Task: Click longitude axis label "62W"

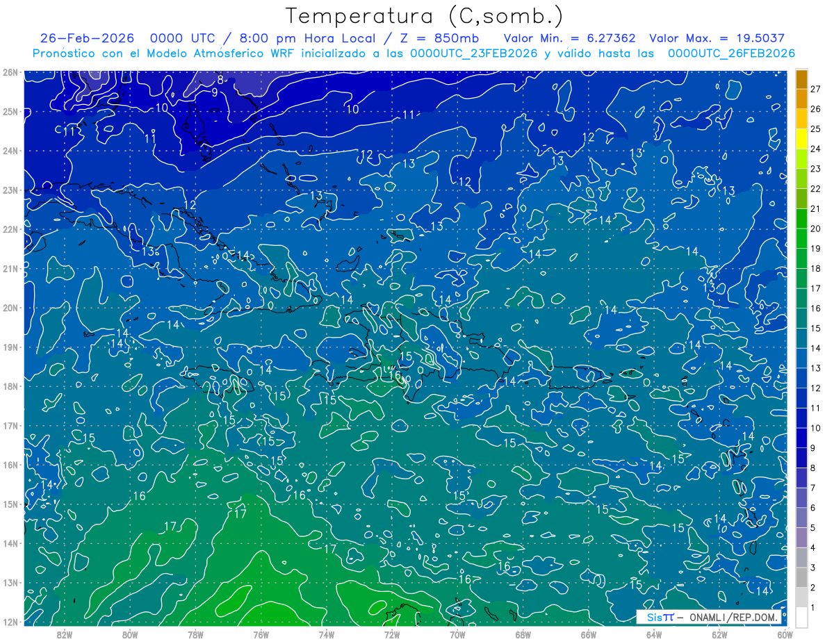Action: pos(719,634)
